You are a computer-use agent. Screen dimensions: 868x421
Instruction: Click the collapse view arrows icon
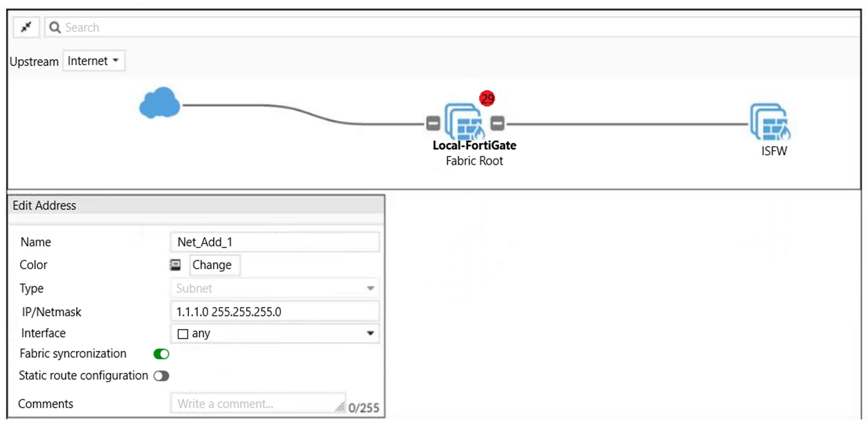(26, 27)
